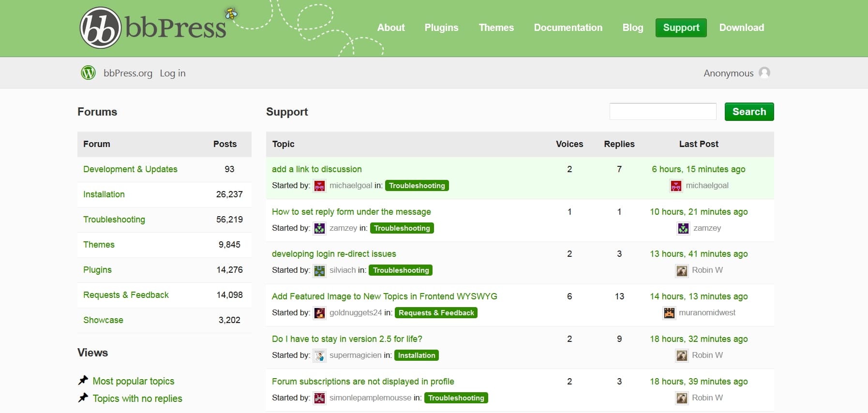This screenshot has height=413, width=868.
Task: Click Robin W's avatar in the version 2.5 row
Action: point(682,355)
